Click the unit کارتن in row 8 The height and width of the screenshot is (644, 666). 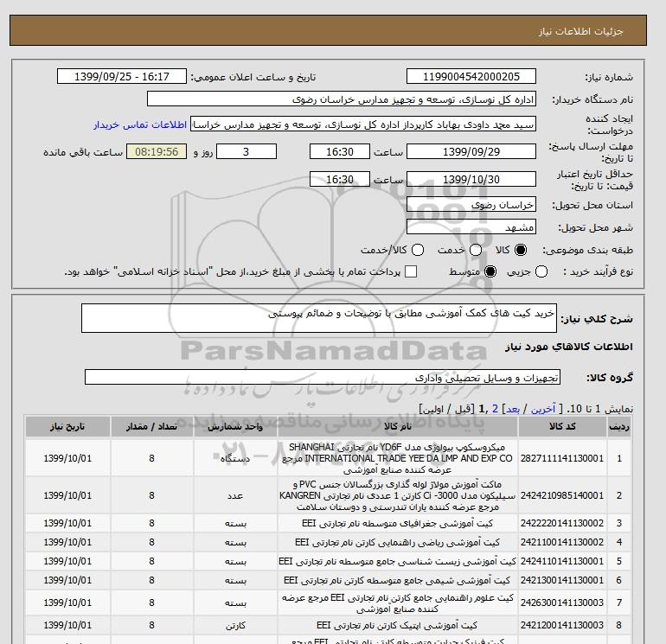pos(235,625)
